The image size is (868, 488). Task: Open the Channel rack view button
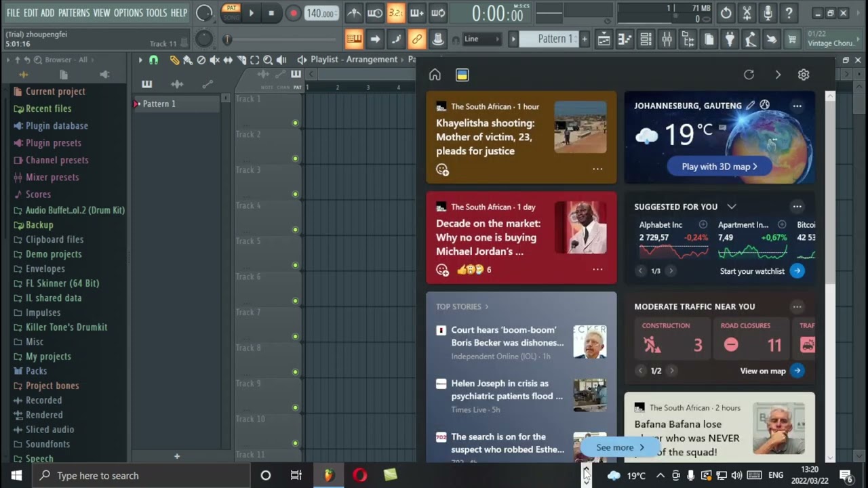tap(646, 39)
